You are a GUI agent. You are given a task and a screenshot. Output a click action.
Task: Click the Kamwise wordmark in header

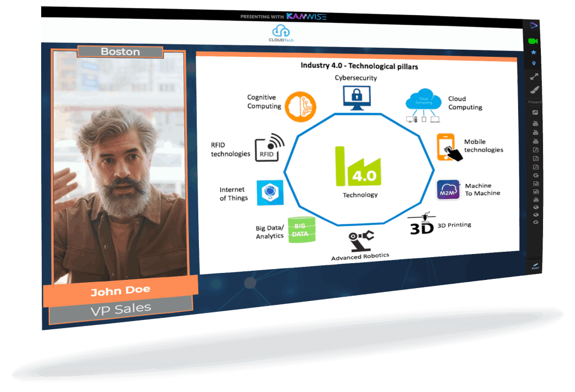click(x=306, y=16)
